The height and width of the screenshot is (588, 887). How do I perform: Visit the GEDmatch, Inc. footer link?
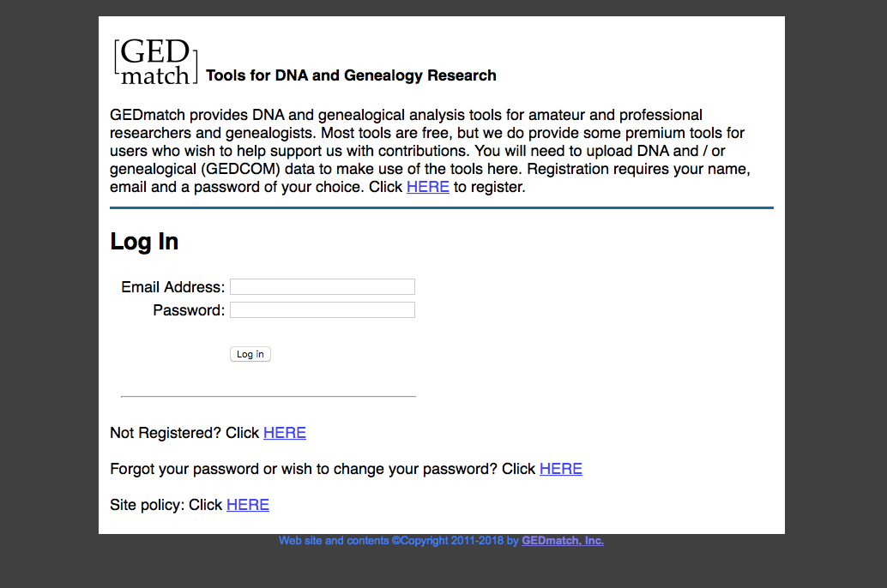(562, 541)
